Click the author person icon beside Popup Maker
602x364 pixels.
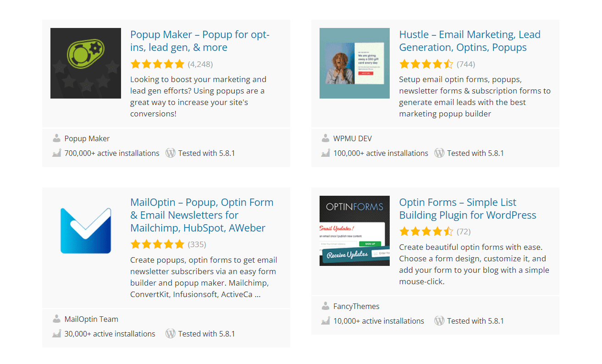[x=56, y=138]
